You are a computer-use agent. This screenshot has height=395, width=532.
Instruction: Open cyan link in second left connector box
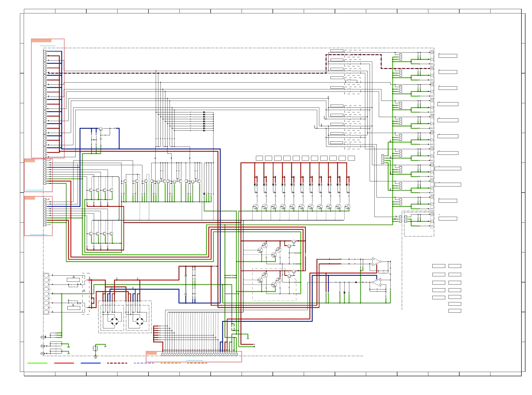[35, 190]
